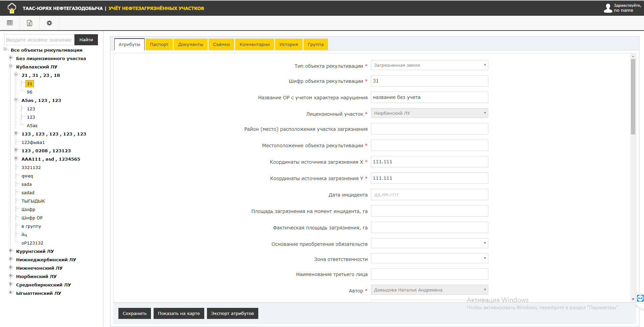Click the TeamViewer side panel icon
The image size is (644, 327).
tap(640, 298)
